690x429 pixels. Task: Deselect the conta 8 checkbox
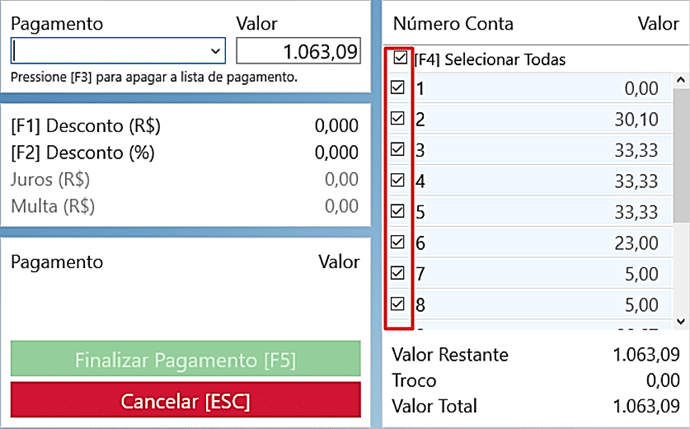(x=398, y=304)
